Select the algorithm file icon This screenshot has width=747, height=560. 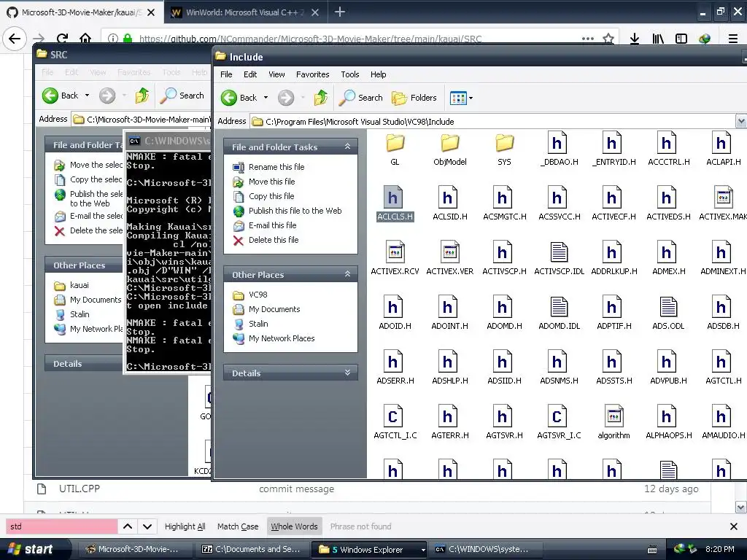pos(614,416)
